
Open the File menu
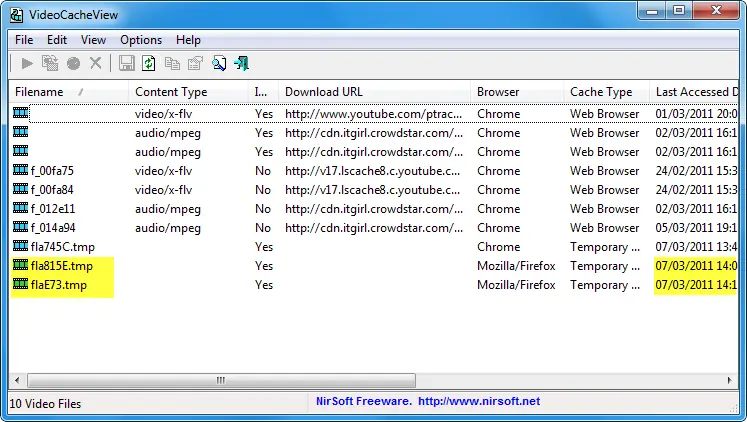(x=24, y=40)
